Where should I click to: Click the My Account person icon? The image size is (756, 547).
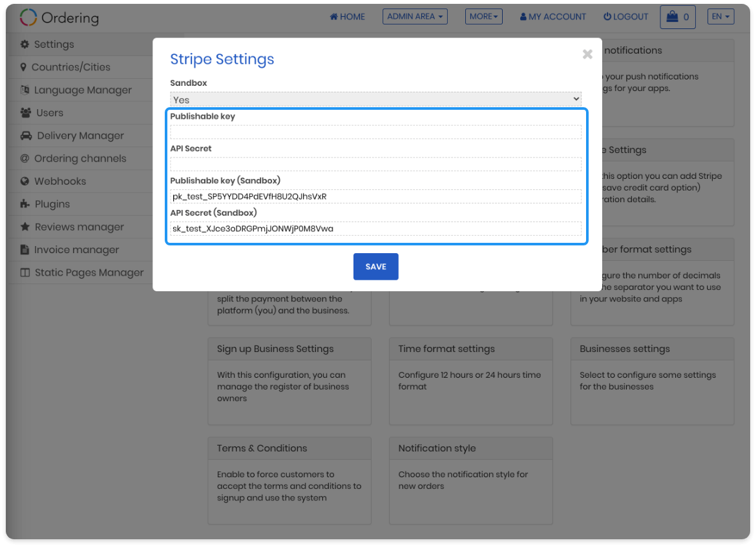[x=523, y=16]
